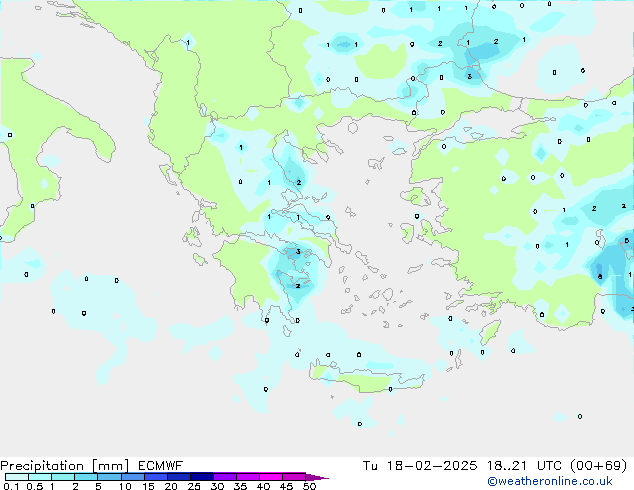
Task: Click the '25' legend scale label
Action: pyautogui.click(x=194, y=486)
